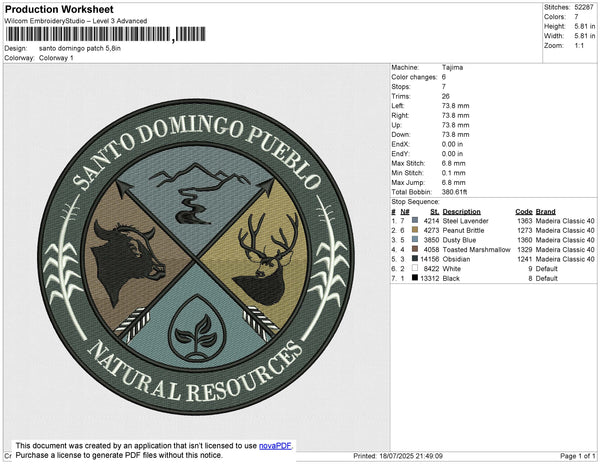The height and width of the screenshot is (464, 600).
Task: Click the stitch count '14158'
Action: pos(429,259)
